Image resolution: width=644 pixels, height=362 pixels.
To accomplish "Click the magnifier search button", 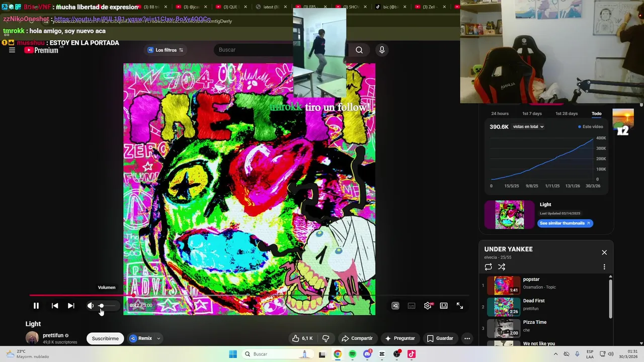I will click(359, 50).
